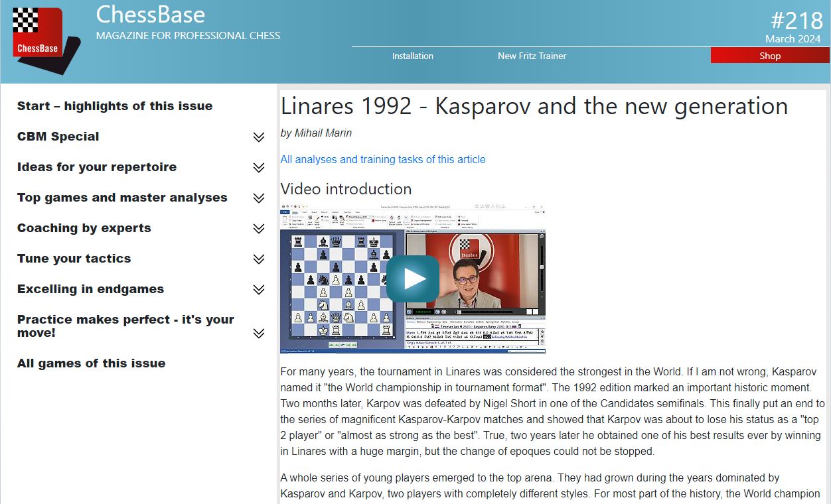Open All games of this issue
This screenshot has width=831, height=504.
(91, 363)
